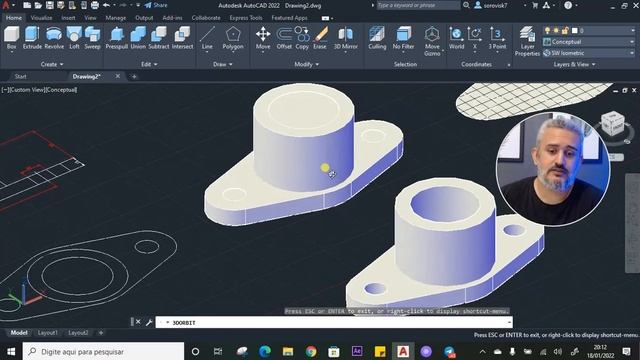The width and height of the screenshot is (640, 360).
Task: Toggle layer freeze sun icon
Action: pyautogui.click(x=556, y=31)
